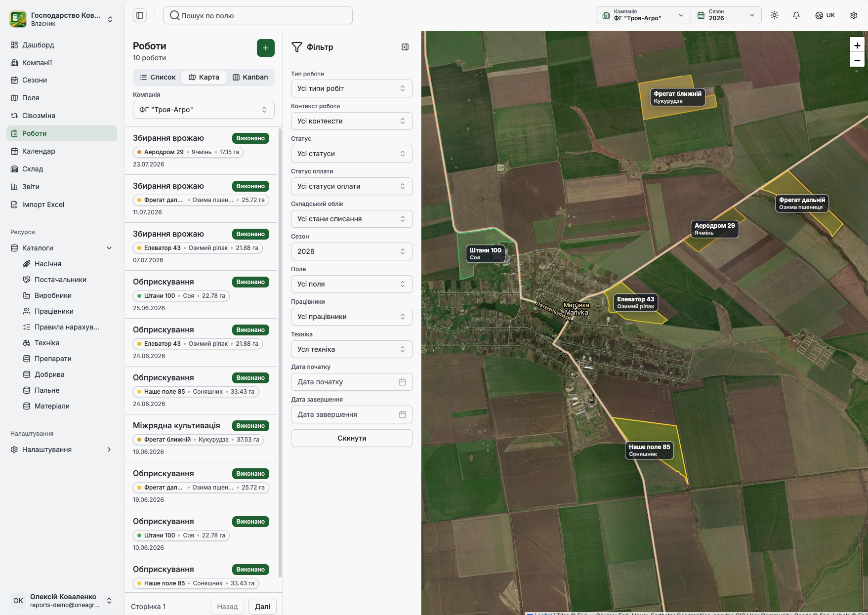Screen dimensions: 868x615
Task: Open Усі контексти dropdown
Action: pyautogui.click(x=352, y=121)
